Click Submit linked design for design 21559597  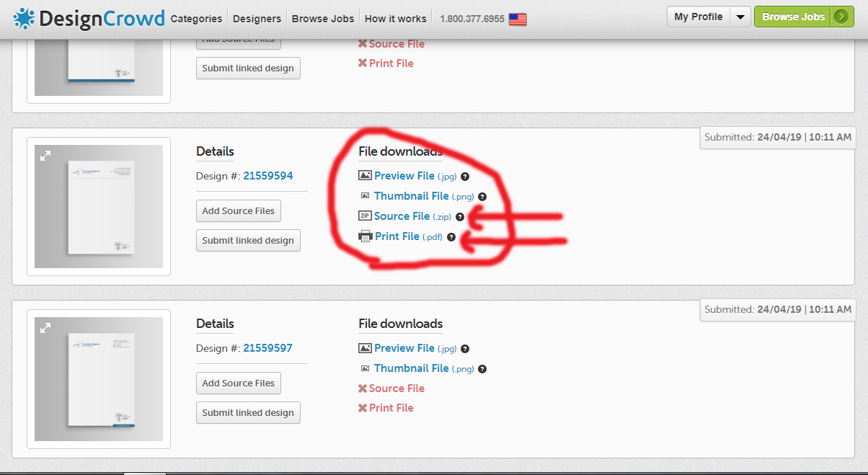[248, 412]
